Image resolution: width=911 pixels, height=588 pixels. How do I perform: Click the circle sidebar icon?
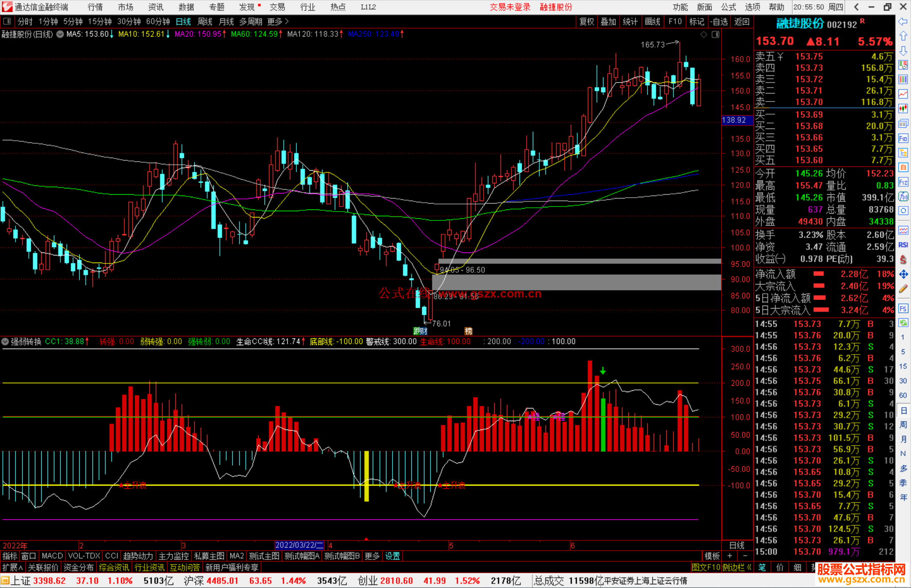tap(903, 211)
